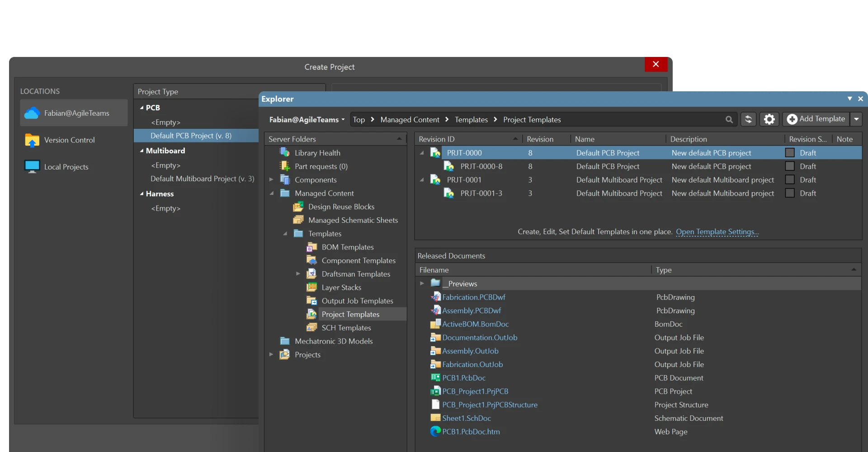Screen dimensions: 868x452
Task: Click the Local Projects monitor icon
Action: click(x=32, y=167)
